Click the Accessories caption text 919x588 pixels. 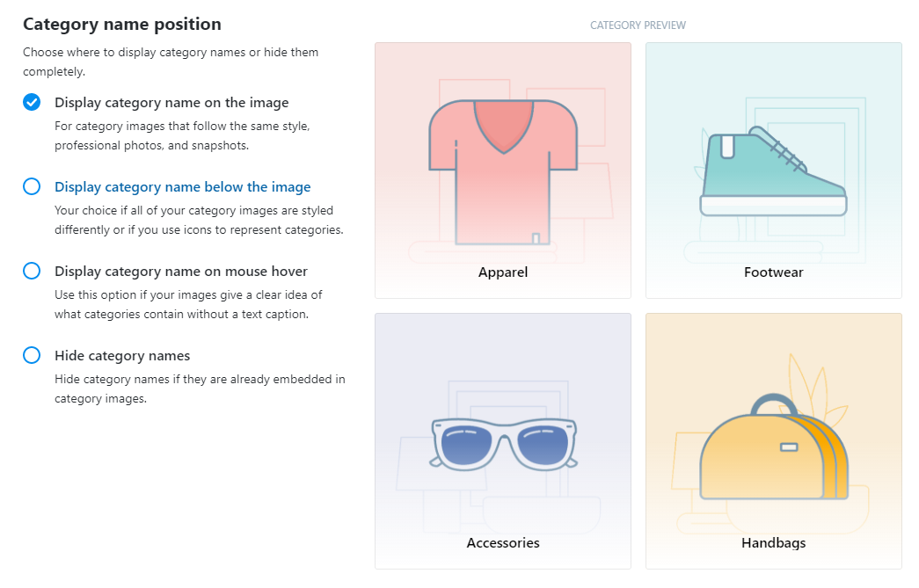click(503, 543)
